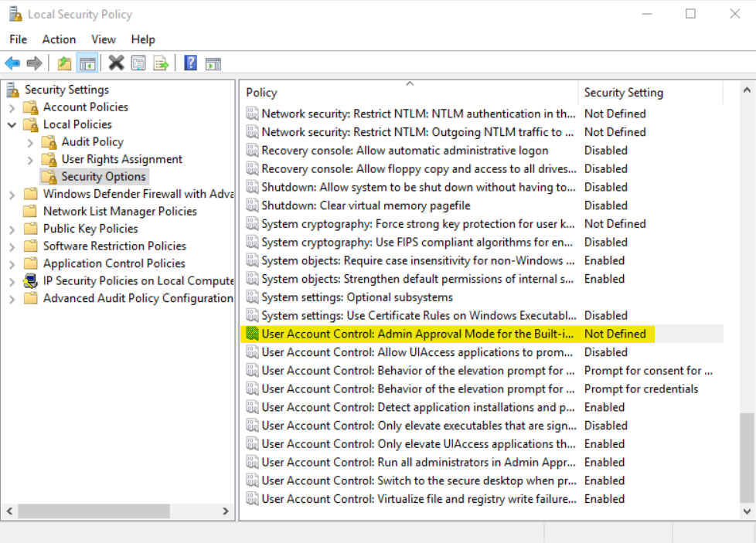Select the Software Restriction Policies label

(114, 246)
